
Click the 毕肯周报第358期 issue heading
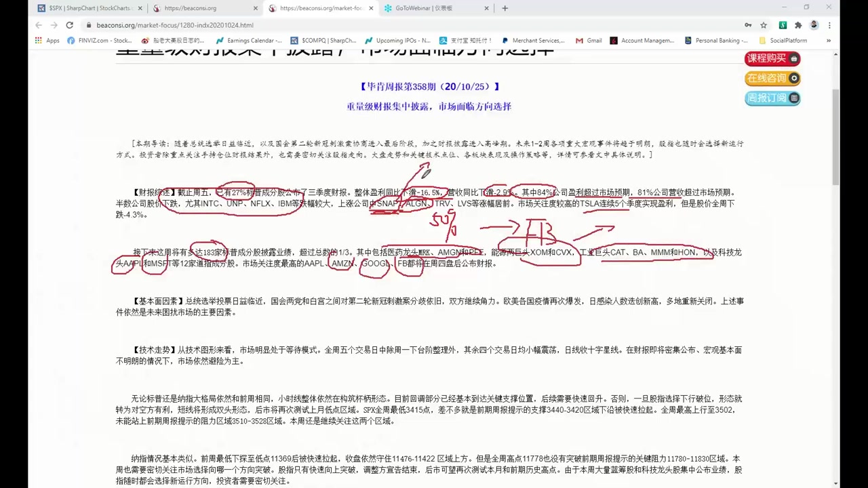point(429,87)
